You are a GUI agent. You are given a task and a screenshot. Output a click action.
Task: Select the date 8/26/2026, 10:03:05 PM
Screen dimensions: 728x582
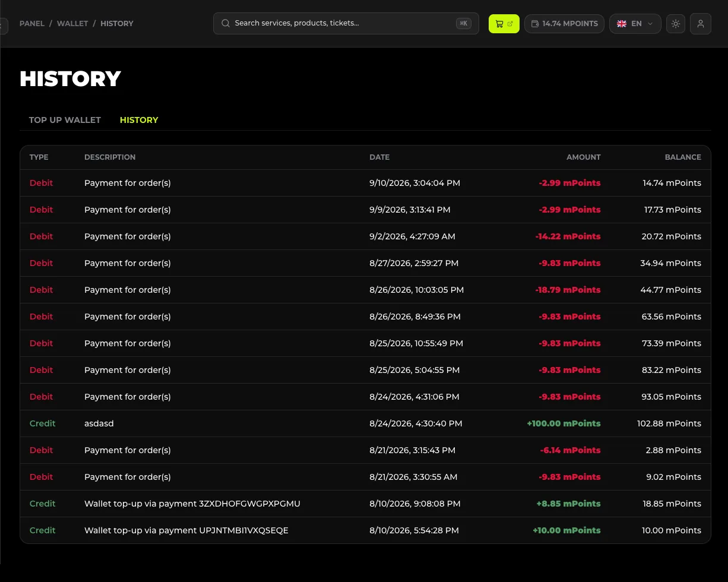pos(416,290)
